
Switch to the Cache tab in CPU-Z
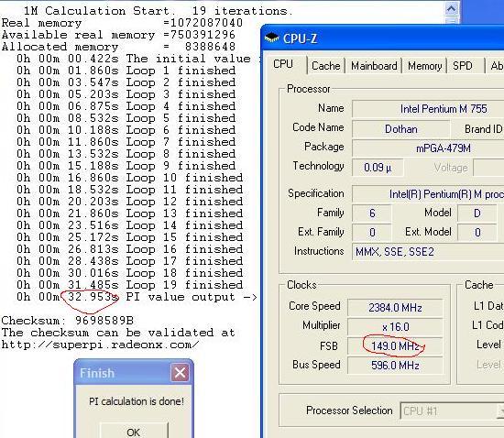[x=325, y=66]
